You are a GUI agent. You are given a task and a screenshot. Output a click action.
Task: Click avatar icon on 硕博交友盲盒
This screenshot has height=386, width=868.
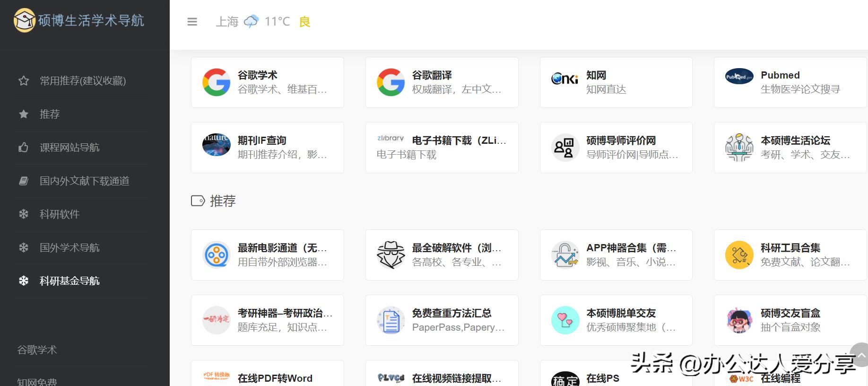739,320
